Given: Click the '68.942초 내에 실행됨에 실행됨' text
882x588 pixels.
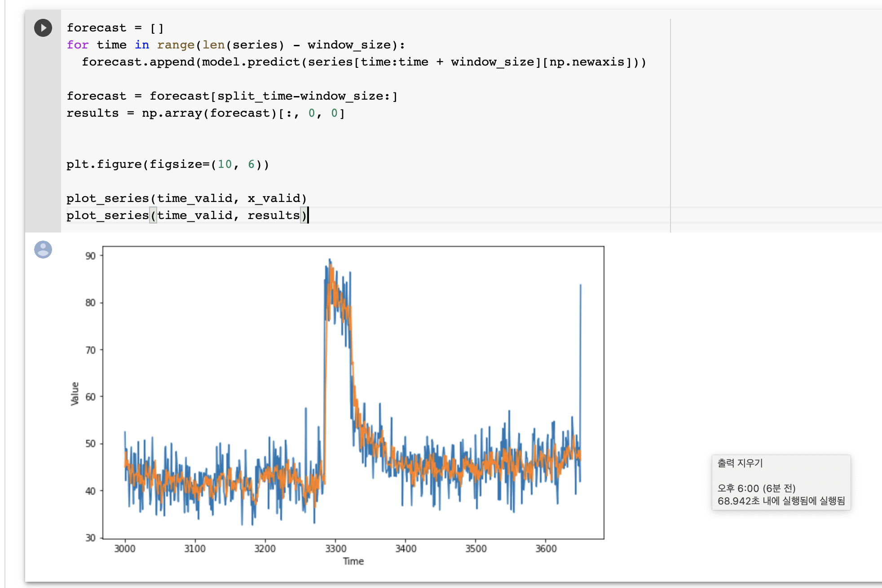Looking at the screenshot, I should (x=781, y=501).
